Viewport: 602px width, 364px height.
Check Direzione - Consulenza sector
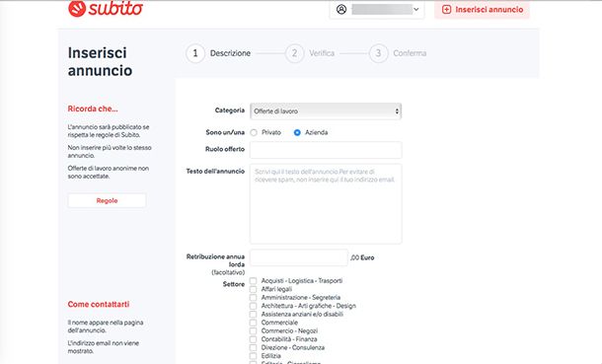pyautogui.click(x=253, y=348)
